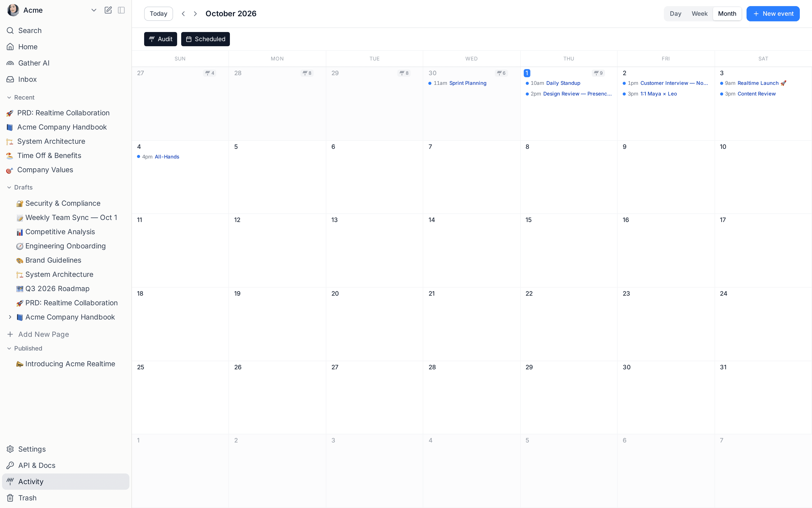The image size is (812, 508).
Task: Open the Inbox tray icon
Action: pyautogui.click(x=10, y=79)
